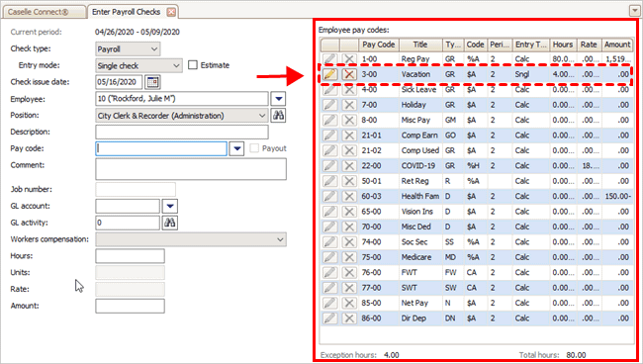Screen dimensions: 643x364
Task: Click the 150.00- amount in Health Fam row
Action: [617, 197]
